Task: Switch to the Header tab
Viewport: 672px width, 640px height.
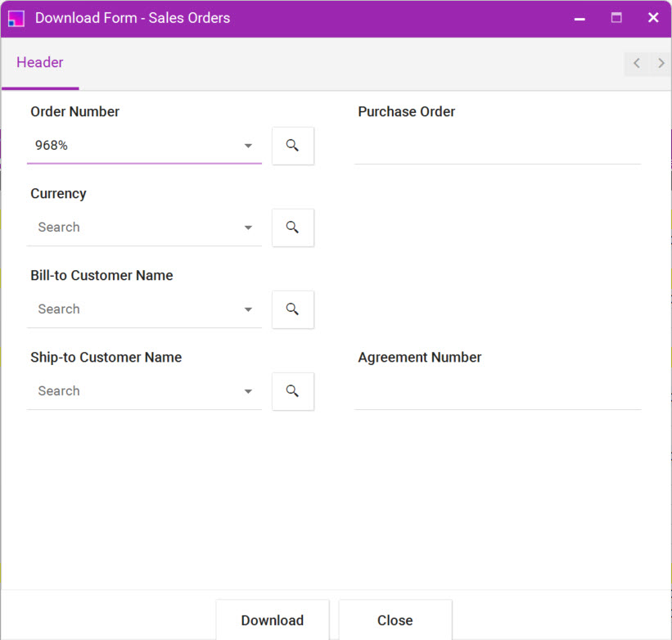Action: 40,63
